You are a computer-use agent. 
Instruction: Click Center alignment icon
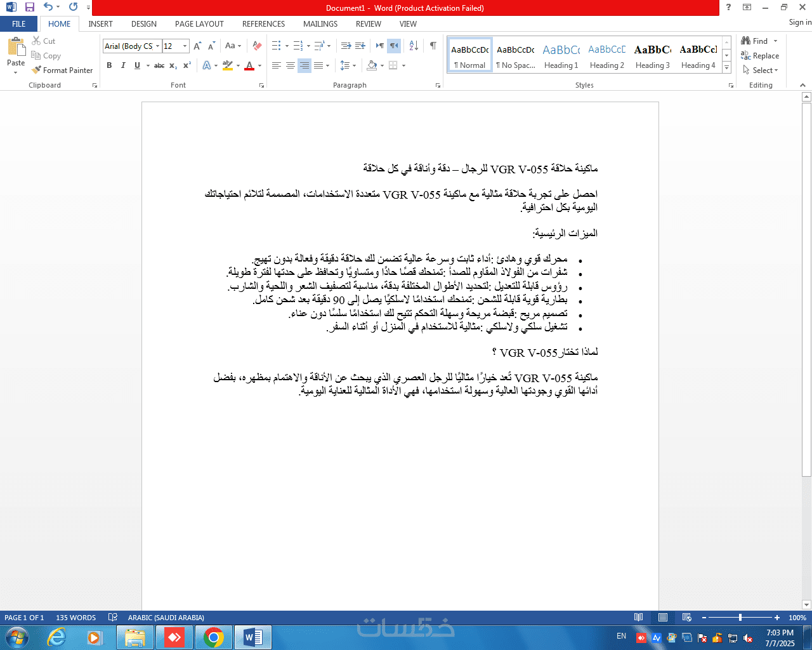(291, 65)
